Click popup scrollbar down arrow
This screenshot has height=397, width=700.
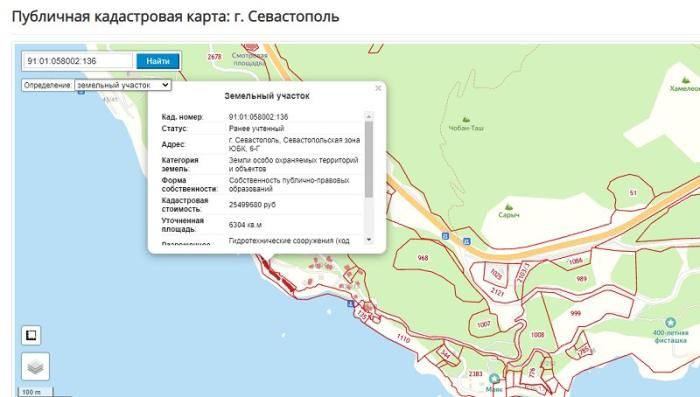(369, 240)
